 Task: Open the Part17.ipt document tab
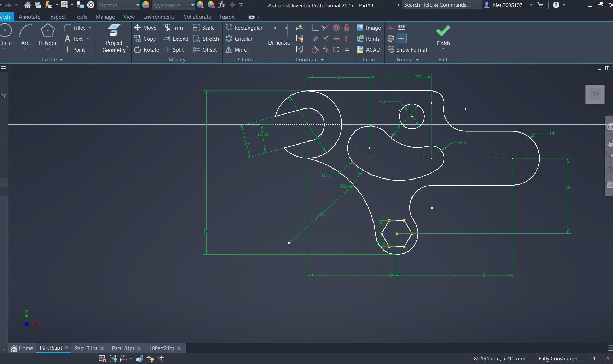(x=86, y=348)
